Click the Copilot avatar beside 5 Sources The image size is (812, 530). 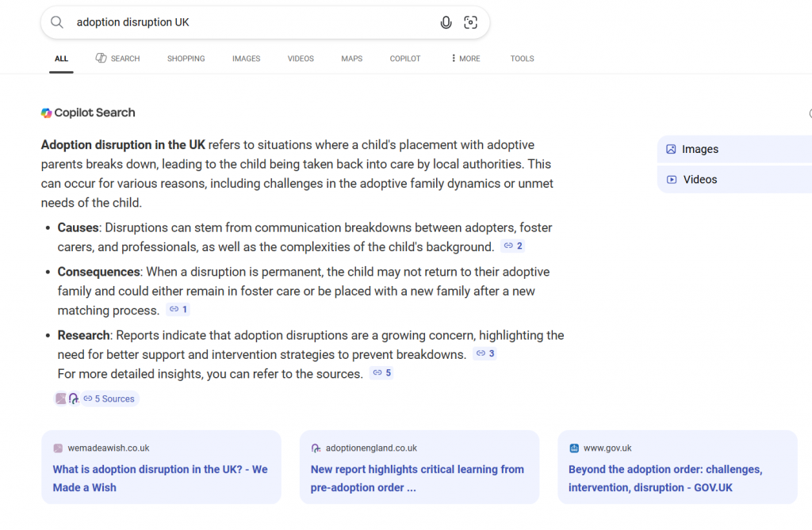click(74, 398)
